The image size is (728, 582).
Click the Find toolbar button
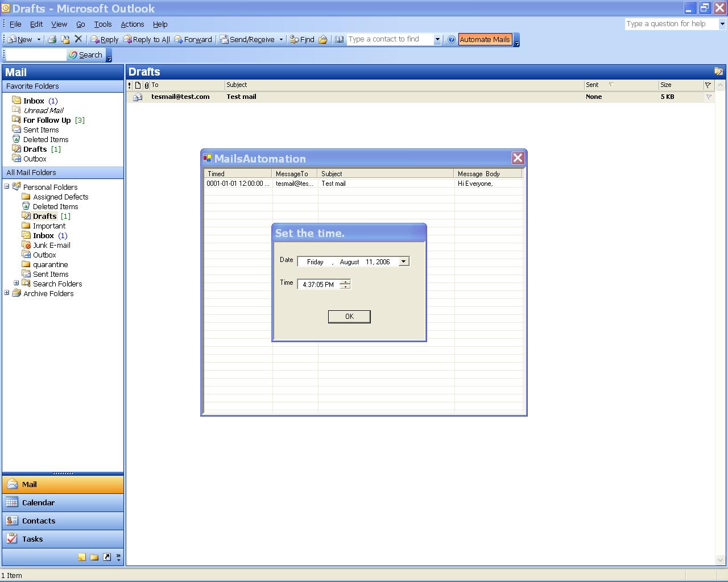pyautogui.click(x=302, y=39)
